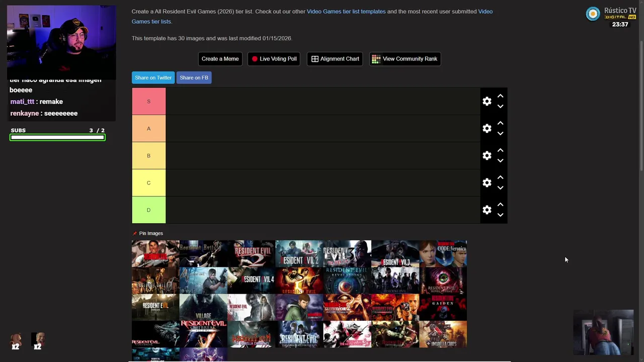Select the orange A tier label

148,129
